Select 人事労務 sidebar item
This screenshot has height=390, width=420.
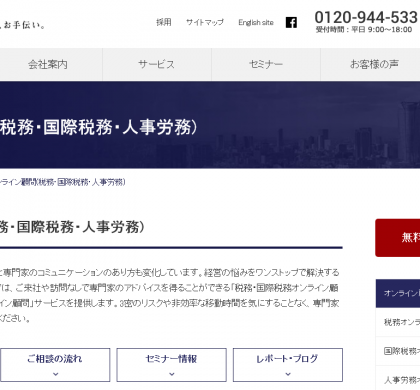398,379
